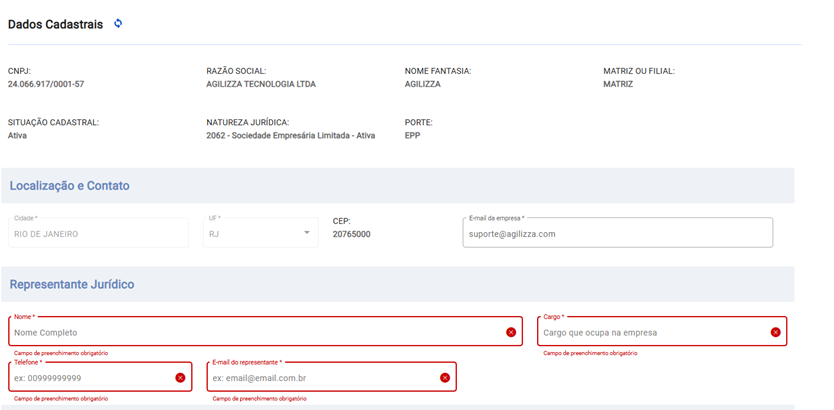The width and height of the screenshot is (834, 410).
Task: Focus the E-mail do representante input
Action: 320,378
